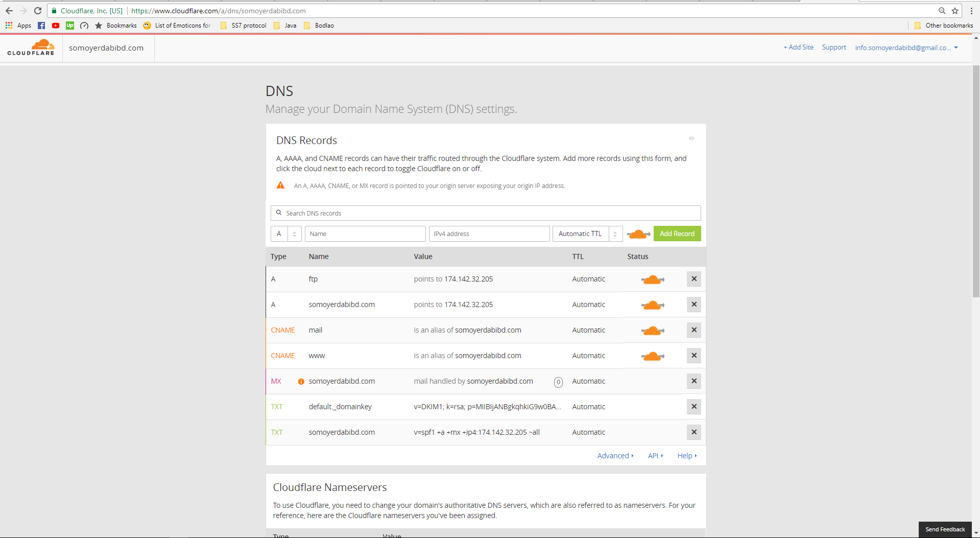Click the zoom magnifier icon in address bar
Image resolution: width=980 pixels, height=538 pixels.
coord(942,11)
